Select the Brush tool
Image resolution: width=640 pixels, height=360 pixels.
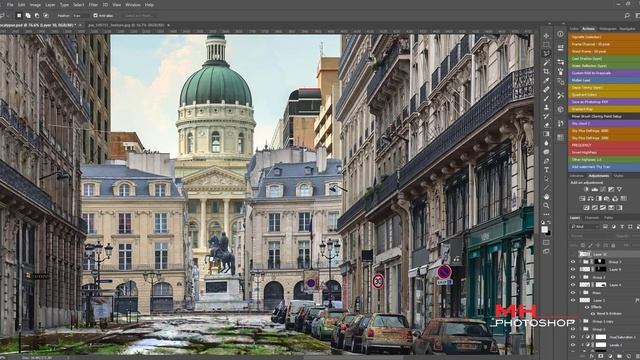[546, 98]
